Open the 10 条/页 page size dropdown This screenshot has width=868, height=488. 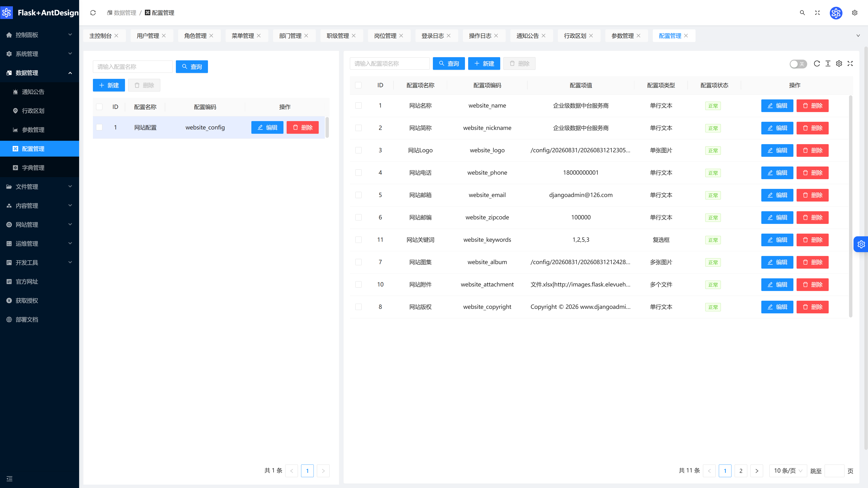(x=788, y=471)
